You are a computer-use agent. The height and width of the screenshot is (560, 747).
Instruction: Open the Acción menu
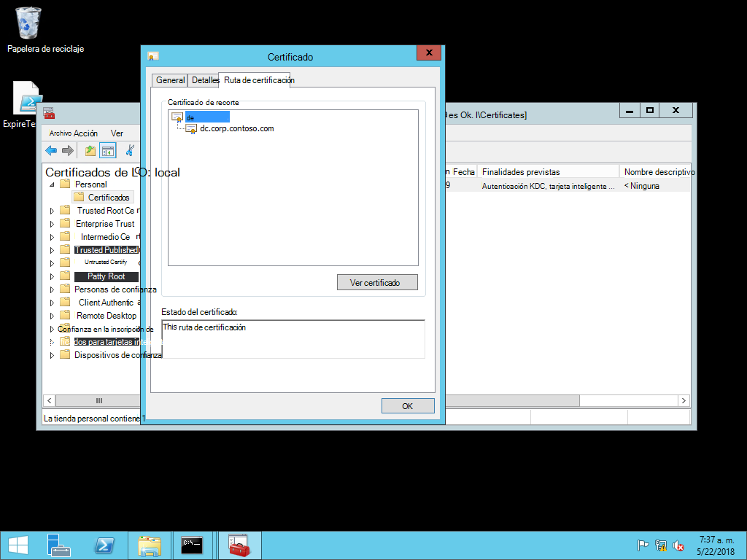click(86, 133)
